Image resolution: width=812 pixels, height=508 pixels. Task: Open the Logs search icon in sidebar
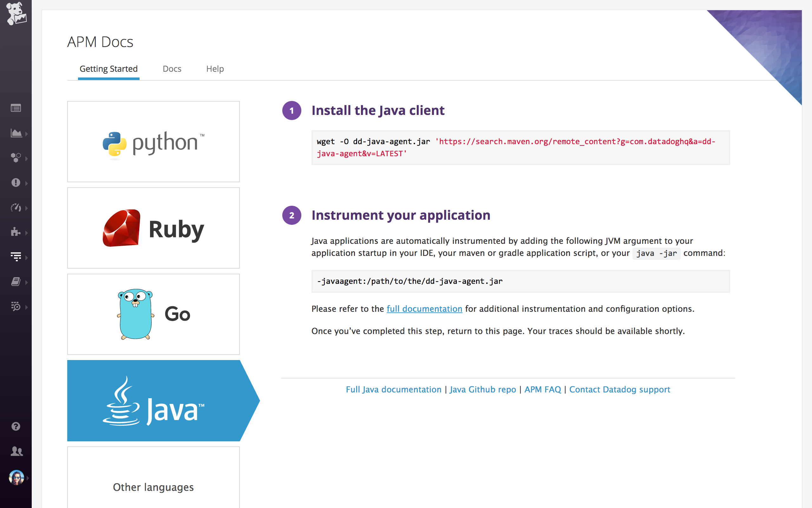click(x=16, y=306)
